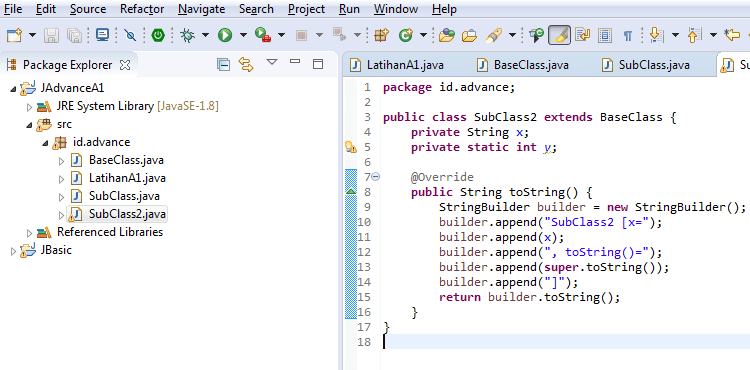750x370 pixels.
Task: Click Collapse All in Package Explorer
Action: 223,65
